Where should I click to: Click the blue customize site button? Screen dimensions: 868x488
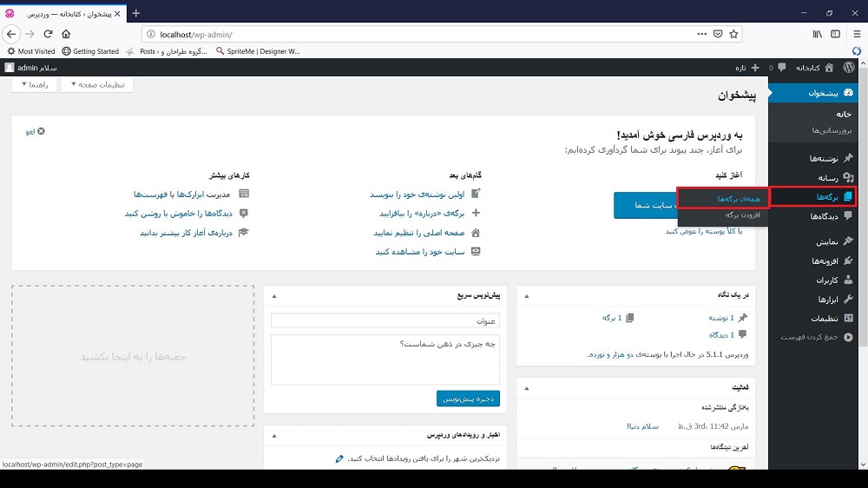(646, 205)
